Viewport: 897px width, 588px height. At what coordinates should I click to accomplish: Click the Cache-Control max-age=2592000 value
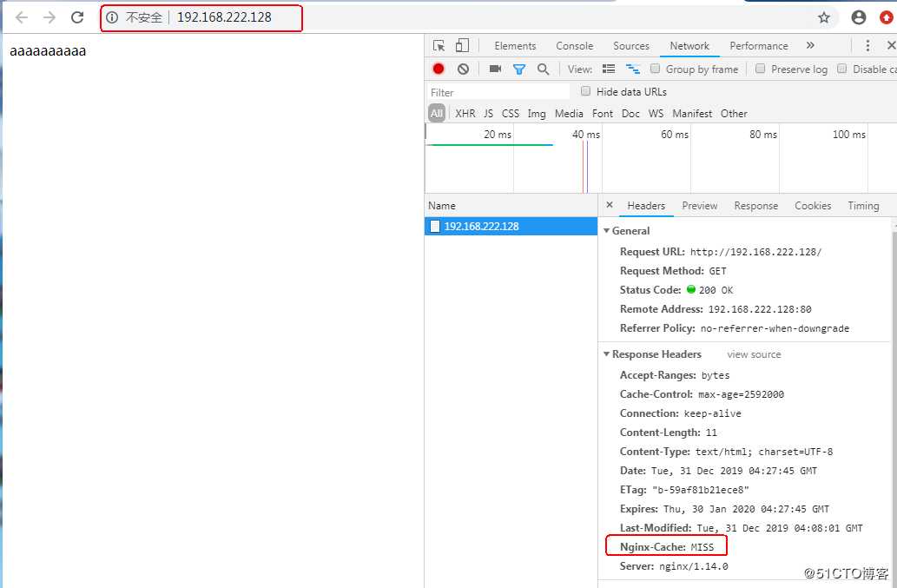point(741,394)
